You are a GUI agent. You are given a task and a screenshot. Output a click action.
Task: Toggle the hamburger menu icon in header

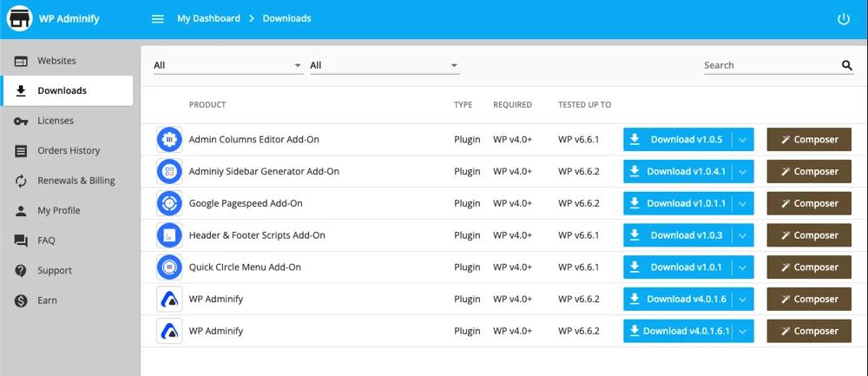158,19
